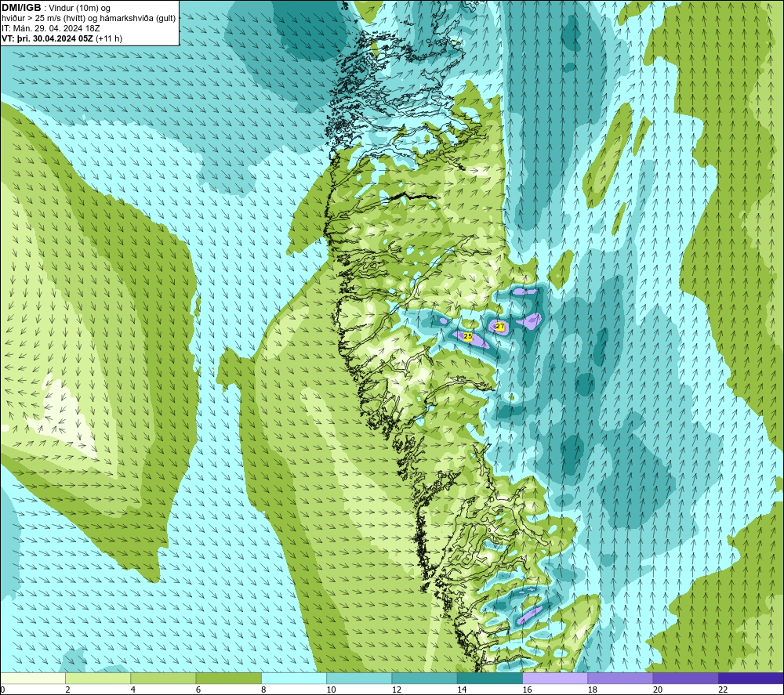Click the scale number 18
Image resolution: width=784 pixels, height=695 pixels.
pos(593,690)
